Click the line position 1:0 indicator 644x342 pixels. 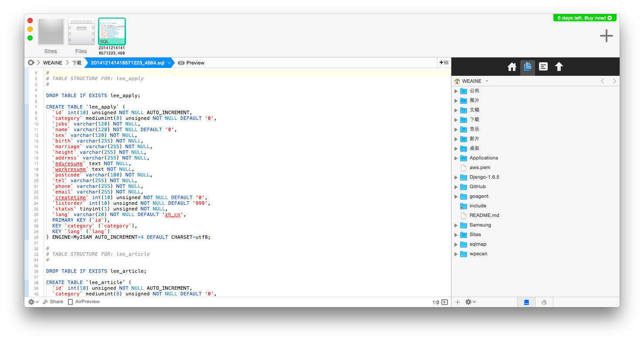436,302
